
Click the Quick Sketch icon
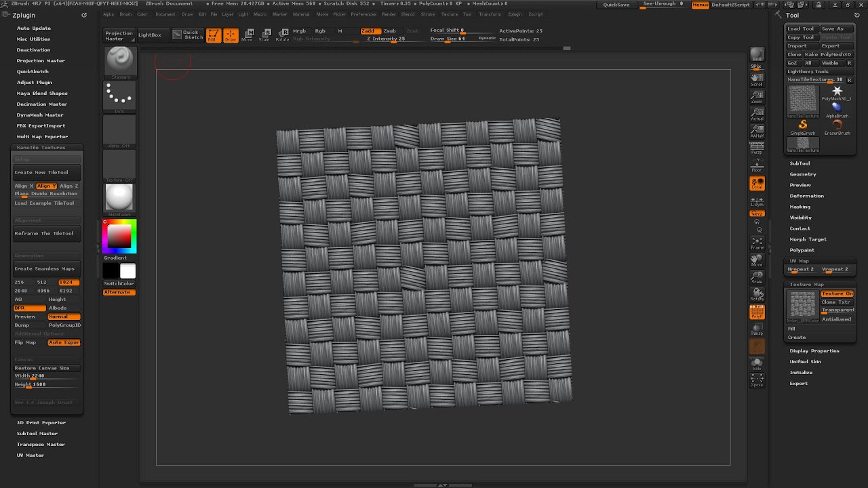coord(187,34)
